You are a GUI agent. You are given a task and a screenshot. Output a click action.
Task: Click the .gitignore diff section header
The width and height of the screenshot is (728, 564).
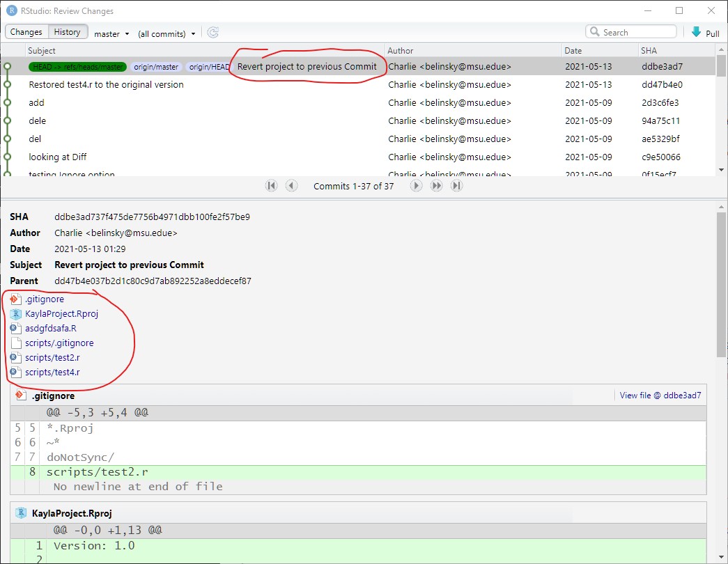[359, 395]
